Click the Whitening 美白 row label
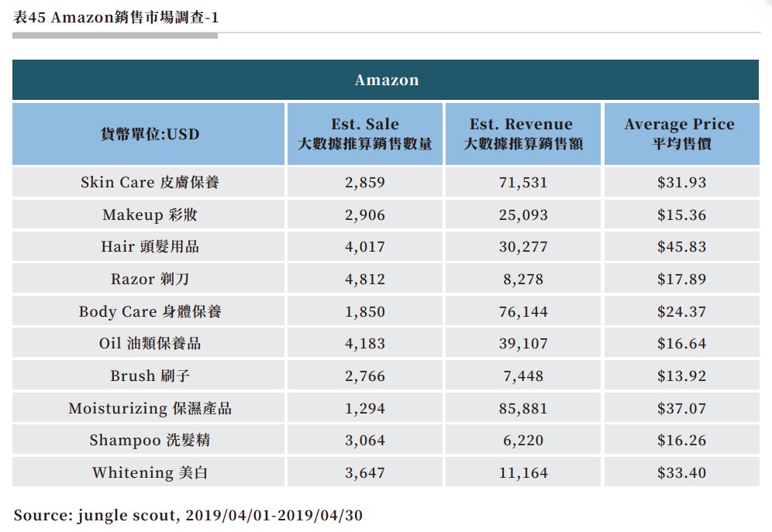 tap(147, 472)
